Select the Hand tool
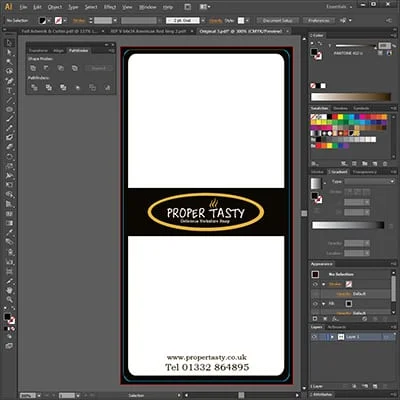The image size is (400, 400). click(9, 290)
